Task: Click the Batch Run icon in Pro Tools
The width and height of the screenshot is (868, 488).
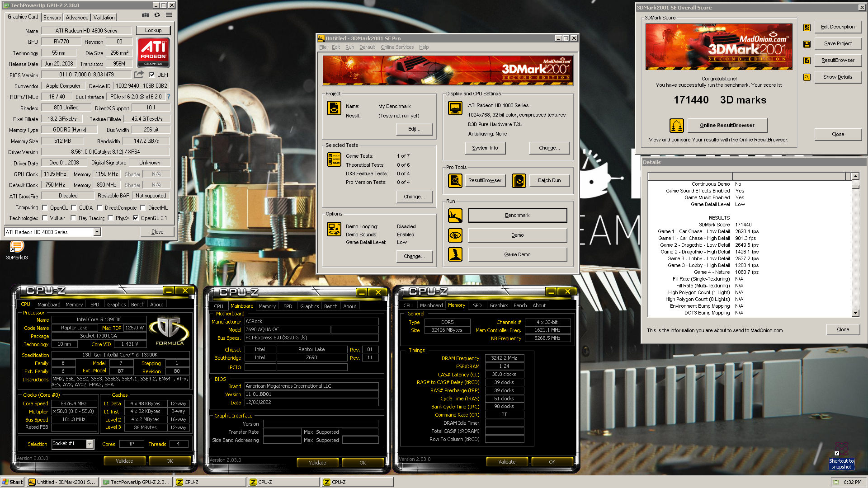Action: (x=519, y=181)
